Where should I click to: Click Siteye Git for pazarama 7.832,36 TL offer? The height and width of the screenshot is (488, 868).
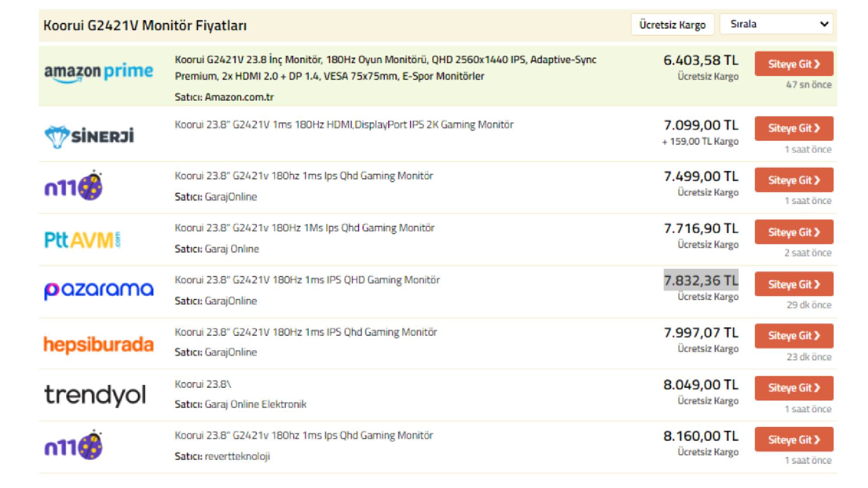(794, 284)
